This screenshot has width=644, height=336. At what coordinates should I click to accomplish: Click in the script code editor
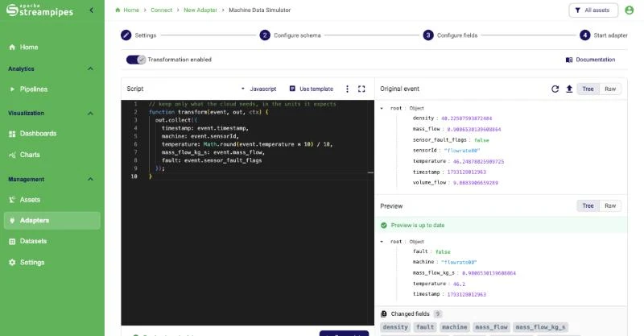[248, 212]
